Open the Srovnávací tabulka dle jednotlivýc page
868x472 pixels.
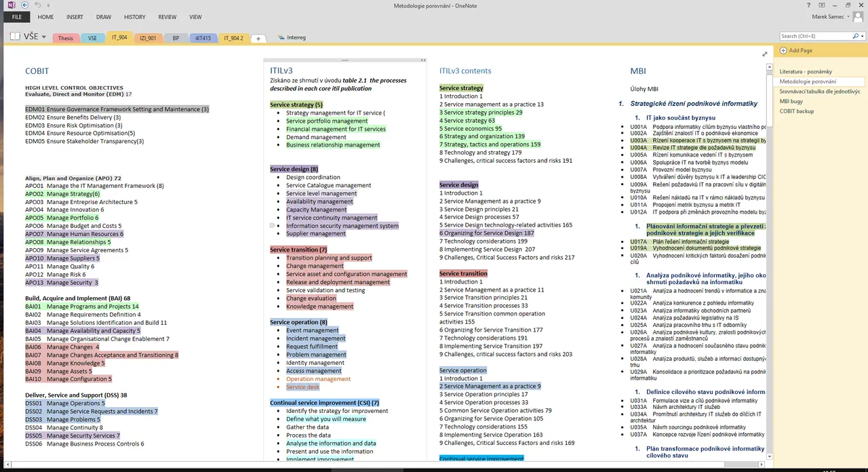coord(820,91)
